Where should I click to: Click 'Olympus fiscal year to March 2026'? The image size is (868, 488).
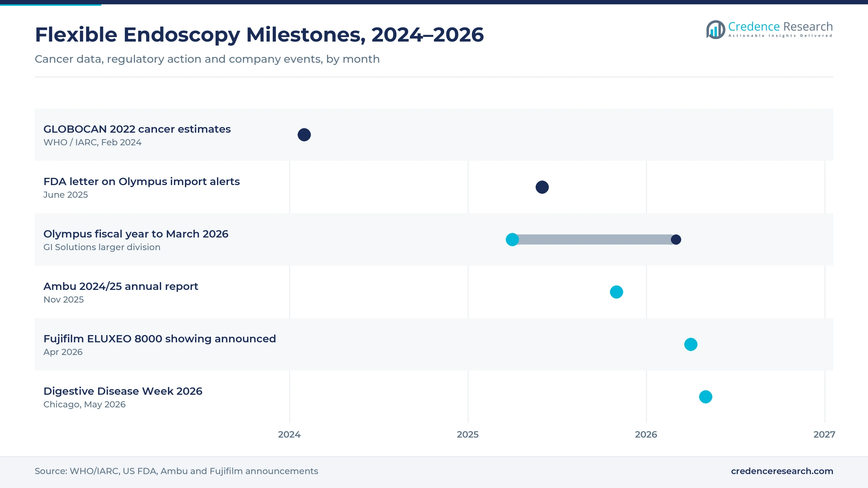(136, 234)
